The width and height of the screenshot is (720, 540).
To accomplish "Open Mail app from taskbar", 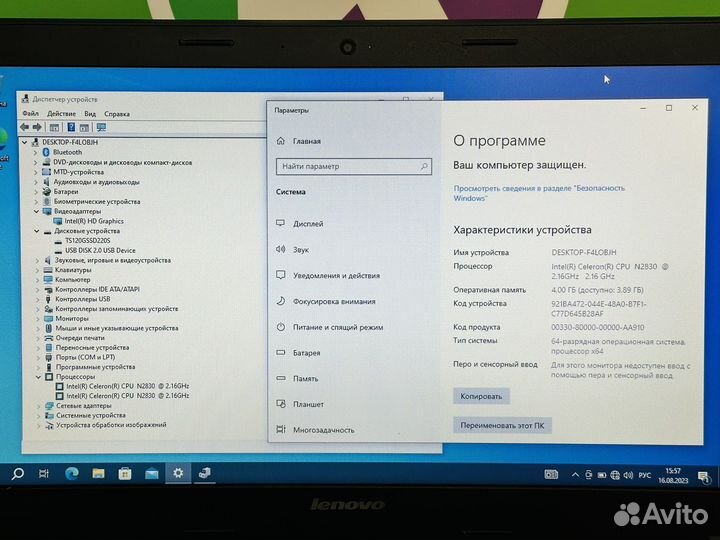I will click(x=152, y=474).
